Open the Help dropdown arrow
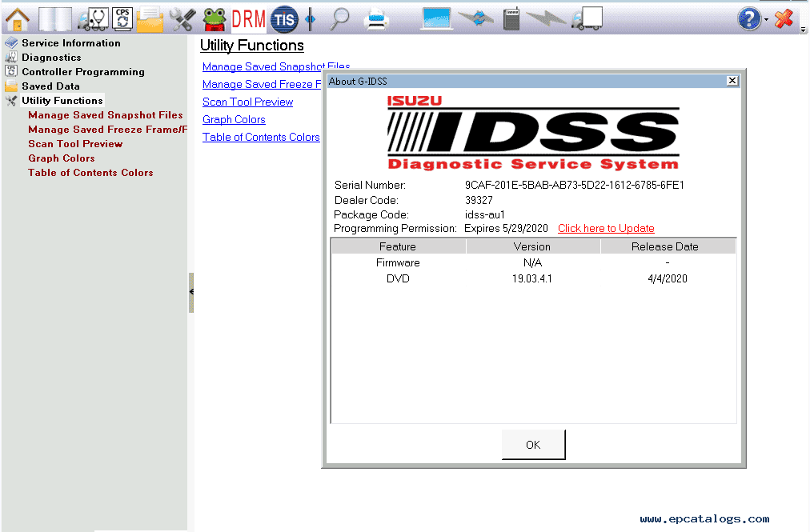The image size is (810, 532). (766, 20)
